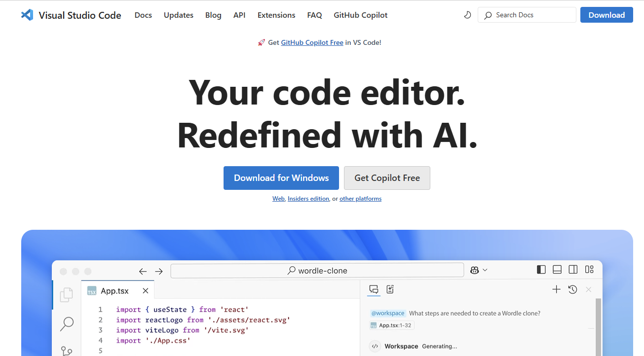This screenshot has width=644, height=356.
Task: Open the other platforms link
Action: tap(360, 199)
